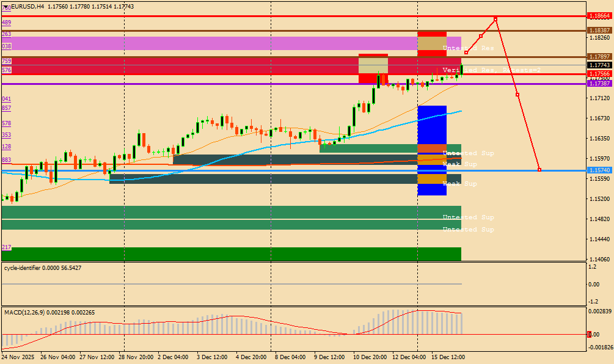Image resolution: width=614 pixels, height=364 pixels.
Task: Select the 'Untested Res' zone label
Action: pyautogui.click(x=468, y=48)
